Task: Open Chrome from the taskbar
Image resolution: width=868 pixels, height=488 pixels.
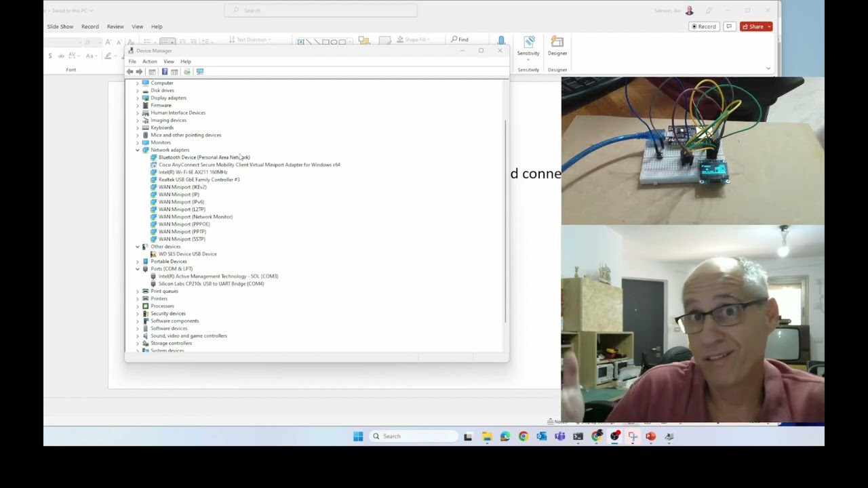Action: point(523,436)
